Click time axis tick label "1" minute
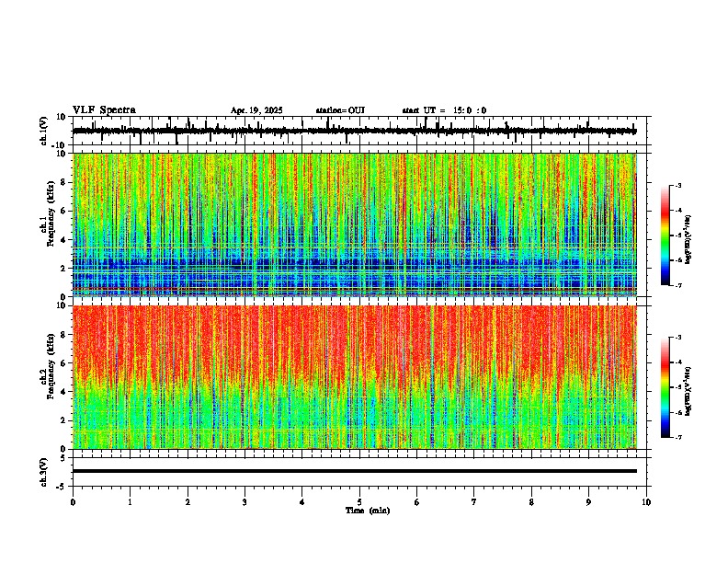 click(130, 502)
